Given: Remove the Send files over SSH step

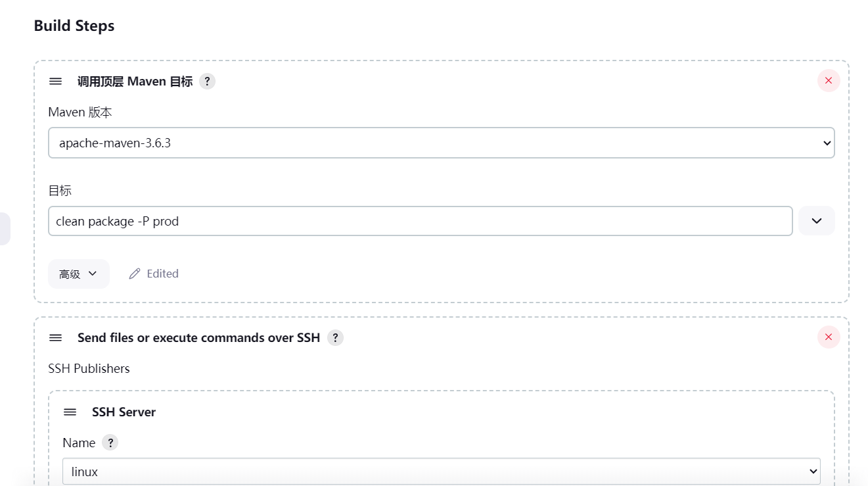Looking at the screenshot, I should tap(828, 337).
